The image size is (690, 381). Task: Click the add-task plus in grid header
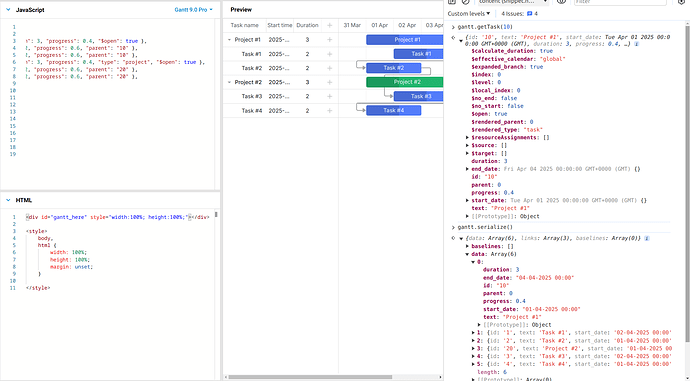(x=329, y=26)
